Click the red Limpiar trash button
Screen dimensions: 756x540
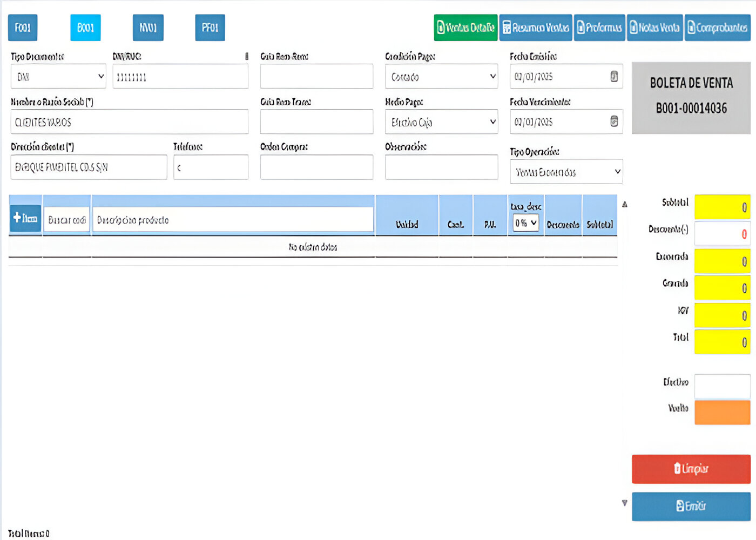(x=691, y=469)
